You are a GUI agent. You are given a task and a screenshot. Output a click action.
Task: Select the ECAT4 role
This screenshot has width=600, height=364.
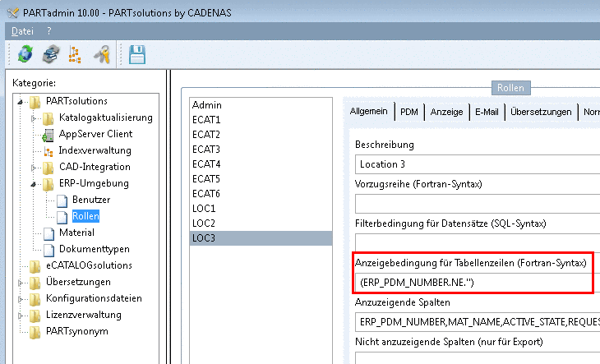pyautogui.click(x=261, y=164)
